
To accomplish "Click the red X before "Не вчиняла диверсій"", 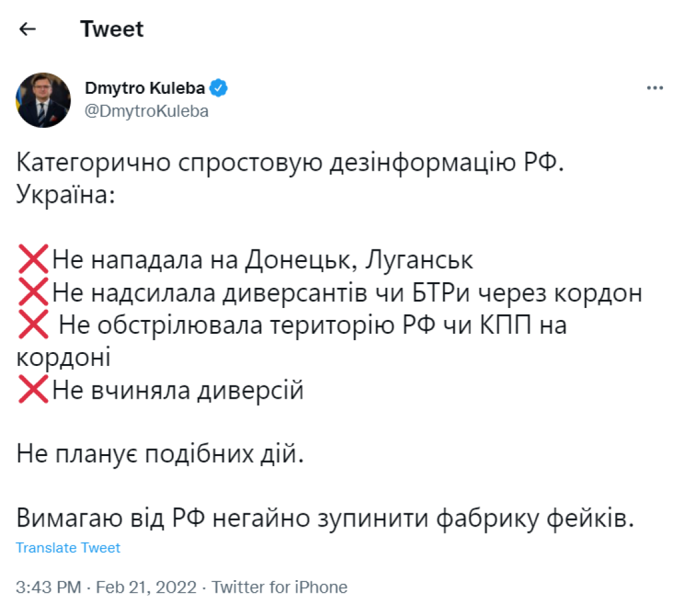I will [33, 391].
